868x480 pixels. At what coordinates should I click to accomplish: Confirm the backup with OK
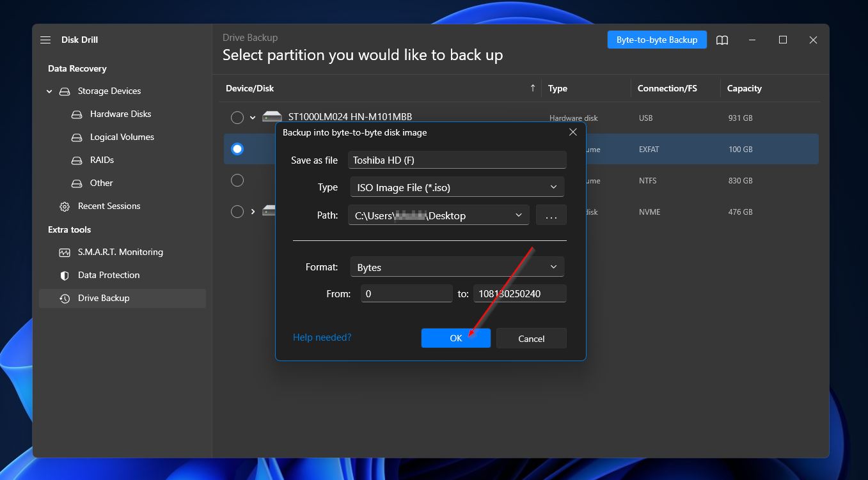(x=456, y=338)
